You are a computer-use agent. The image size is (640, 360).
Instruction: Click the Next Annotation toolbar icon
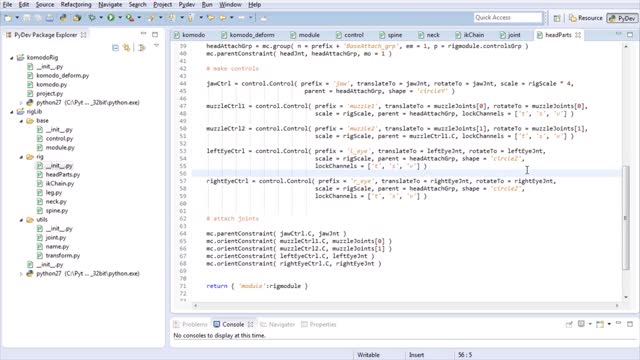[x=172, y=18]
